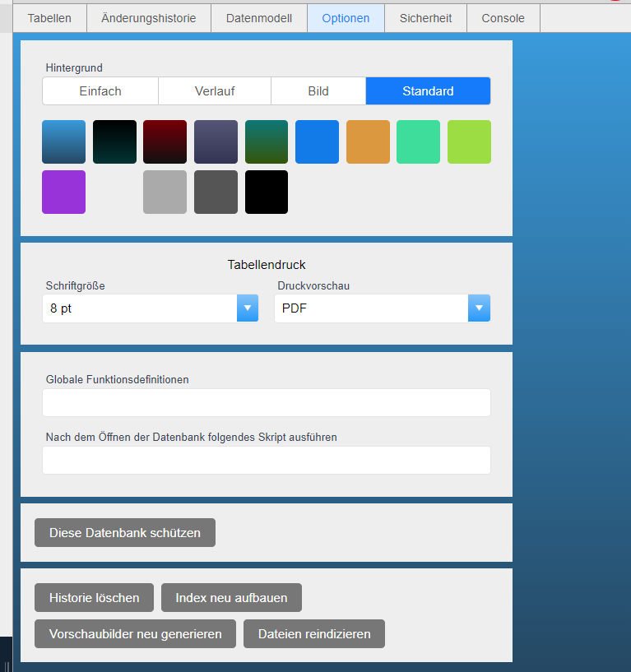Click Diese Datenbank schützen button
Image resolution: width=631 pixels, height=672 pixels.
(x=124, y=533)
